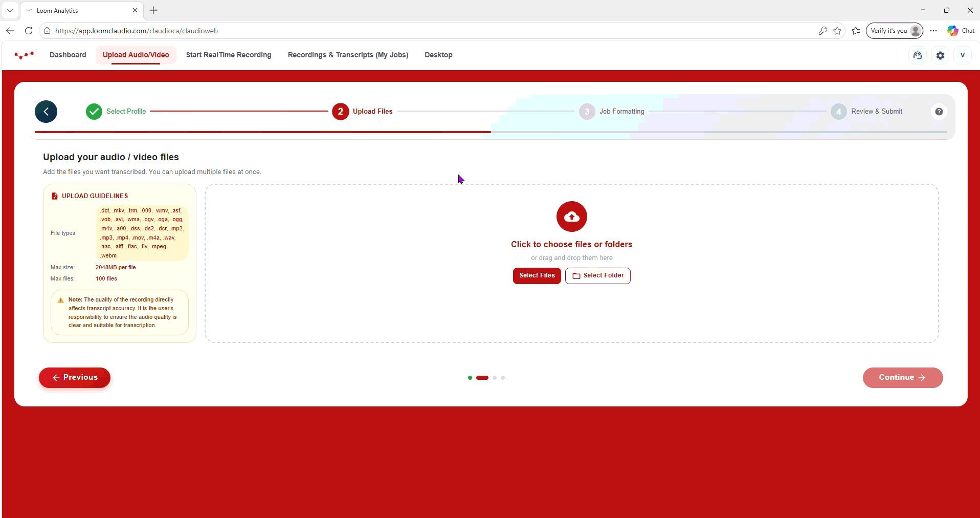Screen dimensions: 980x518
Task: Click the Select Profile step label
Action: point(126,112)
